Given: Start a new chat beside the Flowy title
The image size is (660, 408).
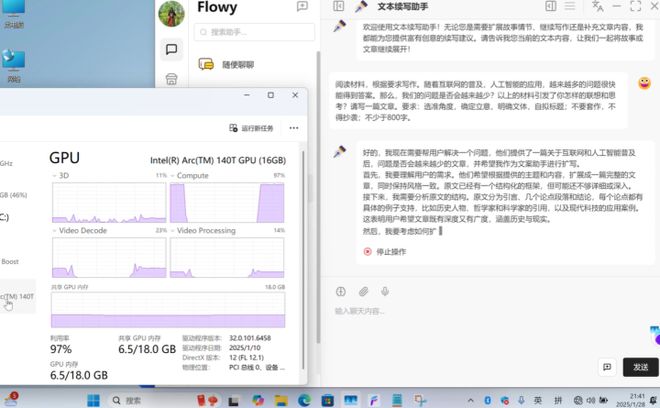Looking at the screenshot, I should (302, 6).
